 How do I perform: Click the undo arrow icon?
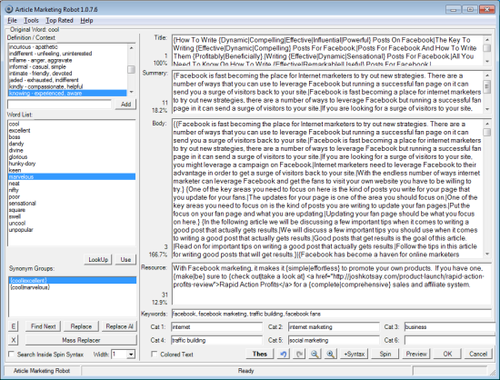click(283, 354)
